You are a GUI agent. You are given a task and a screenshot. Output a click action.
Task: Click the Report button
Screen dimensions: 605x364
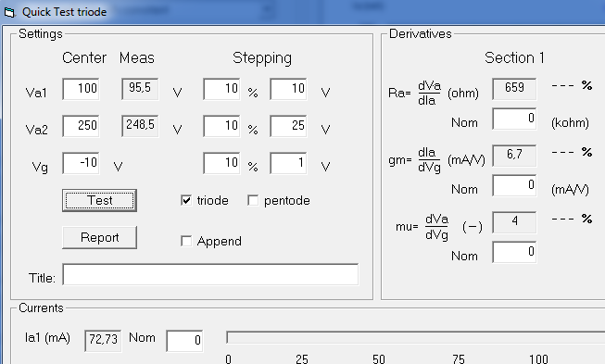pyautogui.click(x=99, y=237)
